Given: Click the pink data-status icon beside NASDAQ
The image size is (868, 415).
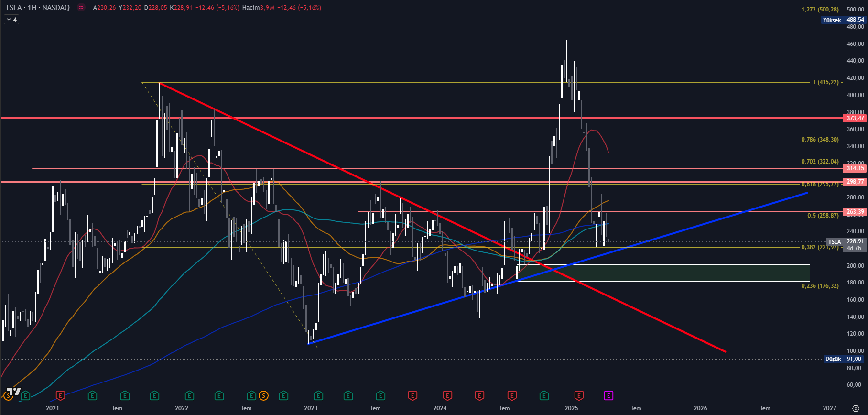Looking at the screenshot, I should [x=81, y=8].
